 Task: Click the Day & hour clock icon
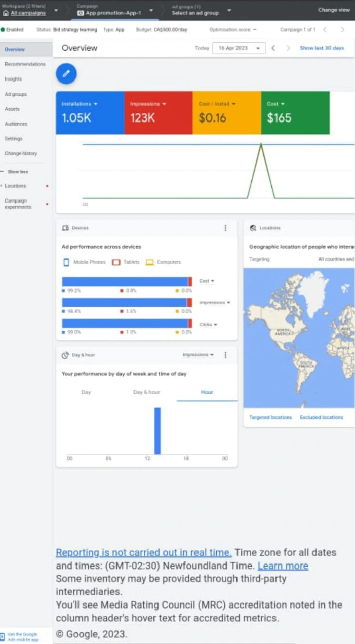coord(65,355)
